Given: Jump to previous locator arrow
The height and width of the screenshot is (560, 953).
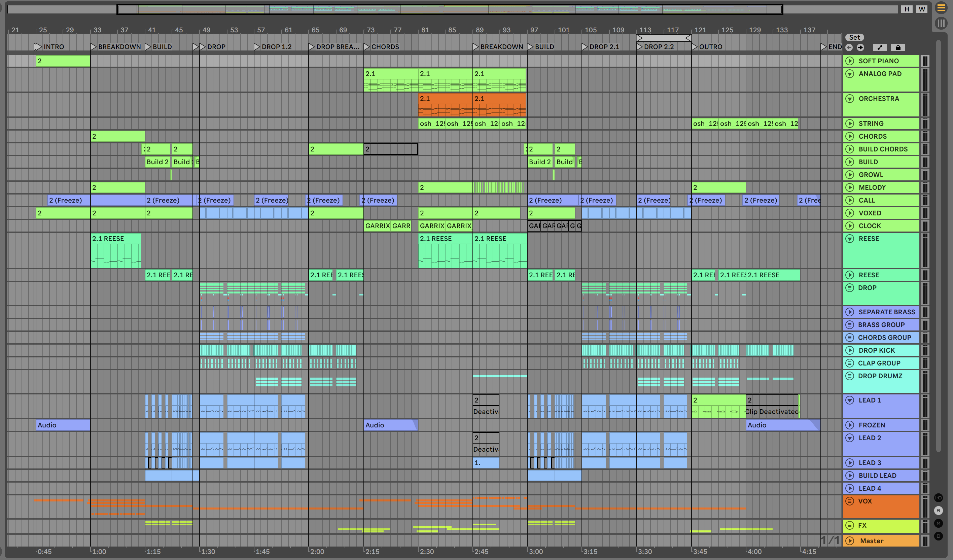Looking at the screenshot, I should [x=849, y=47].
